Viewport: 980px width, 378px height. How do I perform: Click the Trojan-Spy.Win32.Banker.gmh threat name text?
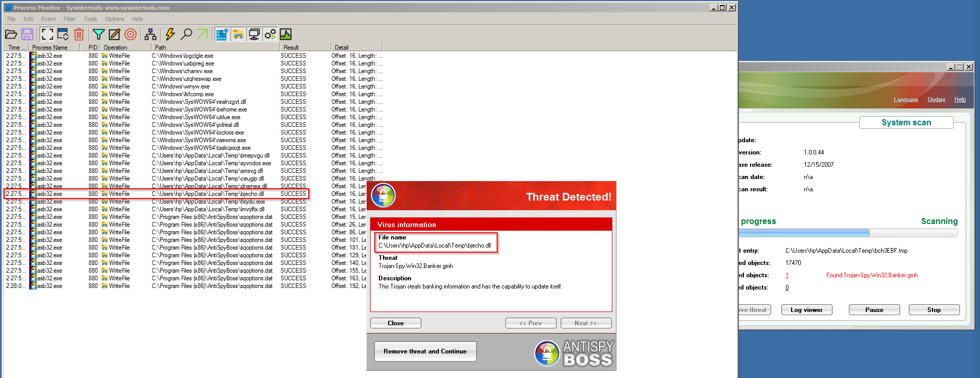416,266
